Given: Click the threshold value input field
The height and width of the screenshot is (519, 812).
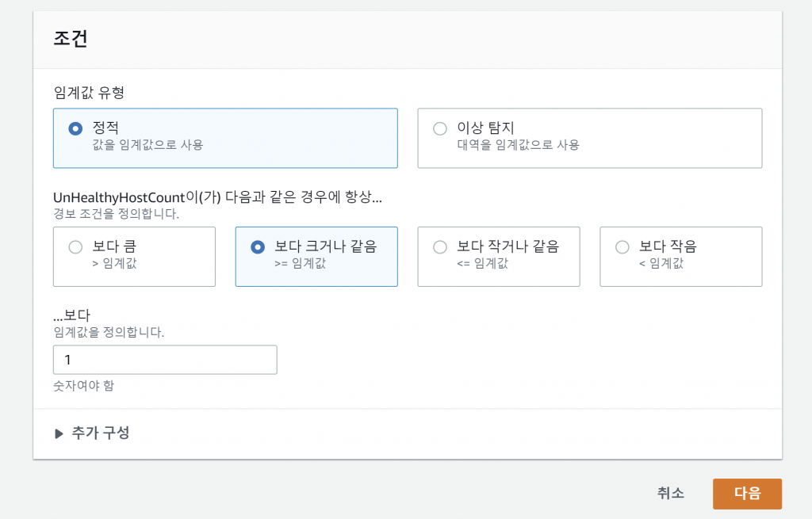Looking at the screenshot, I should click(165, 360).
